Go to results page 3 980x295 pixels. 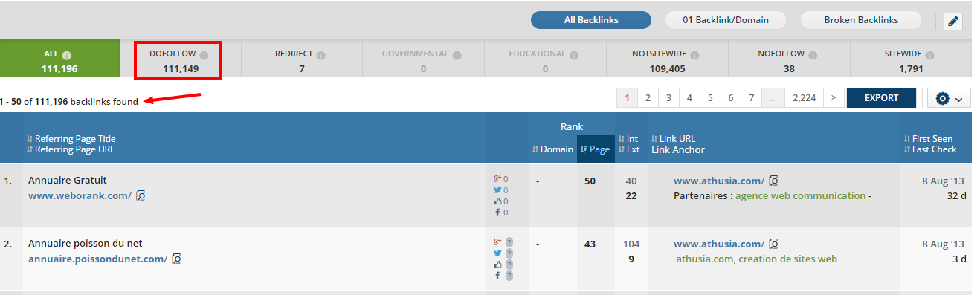[669, 98]
